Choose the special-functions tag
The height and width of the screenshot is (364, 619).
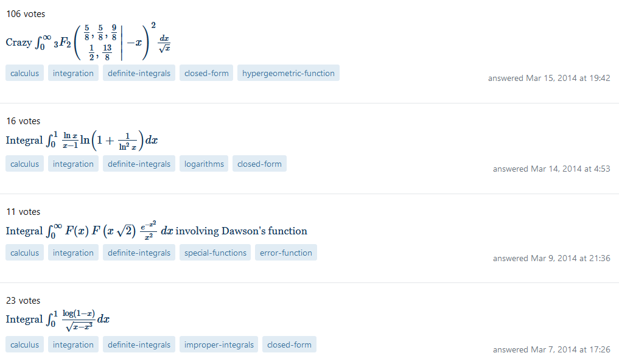[215, 253]
